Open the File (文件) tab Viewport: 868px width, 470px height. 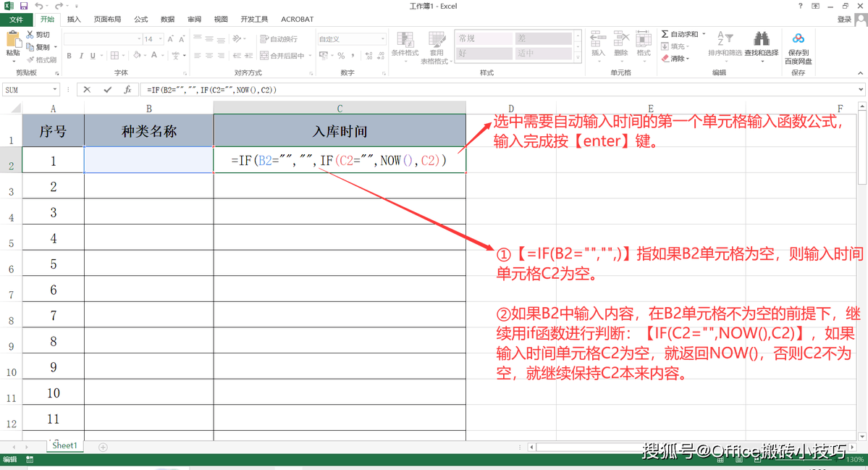[x=16, y=20]
